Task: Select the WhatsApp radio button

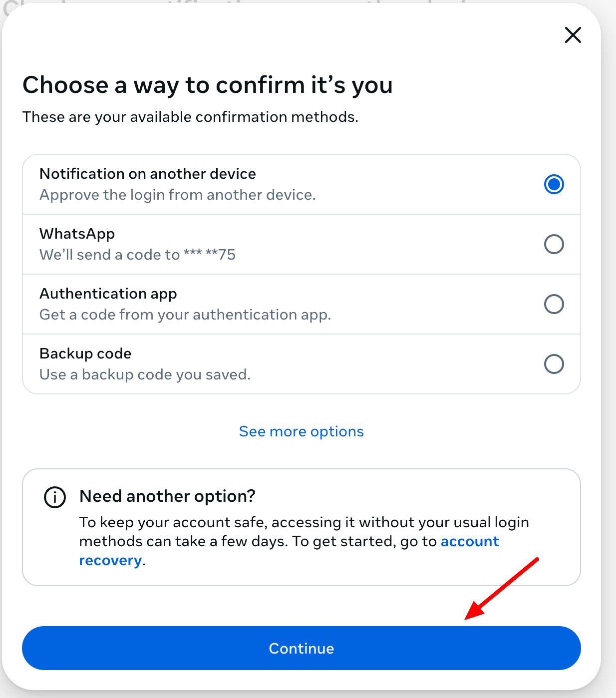Action: tap(554, 244)
